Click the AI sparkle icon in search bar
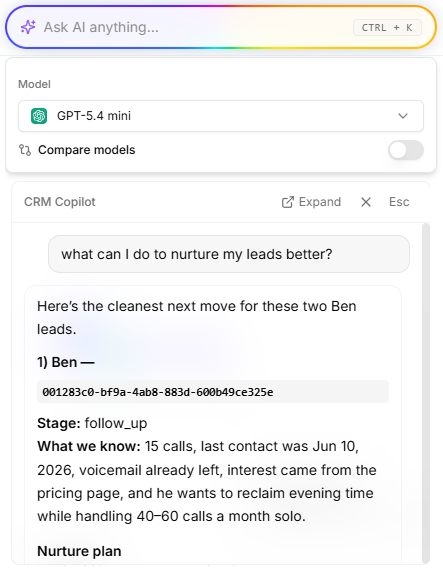The height and width of the screenshot is (576, 443). 28,27
